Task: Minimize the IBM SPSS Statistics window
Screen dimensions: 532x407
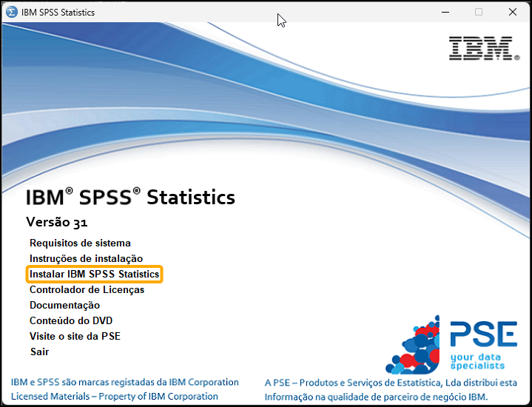Action: click(445, 13)
